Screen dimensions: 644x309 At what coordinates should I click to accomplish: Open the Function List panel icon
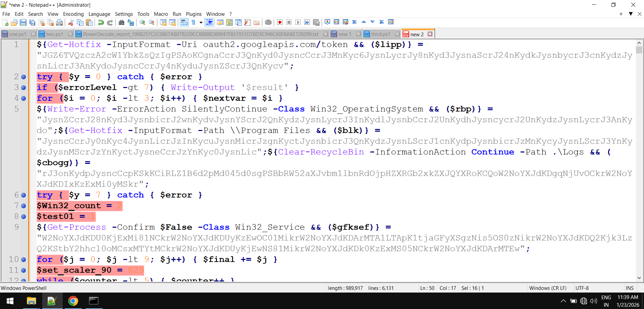tap(248, 22)
